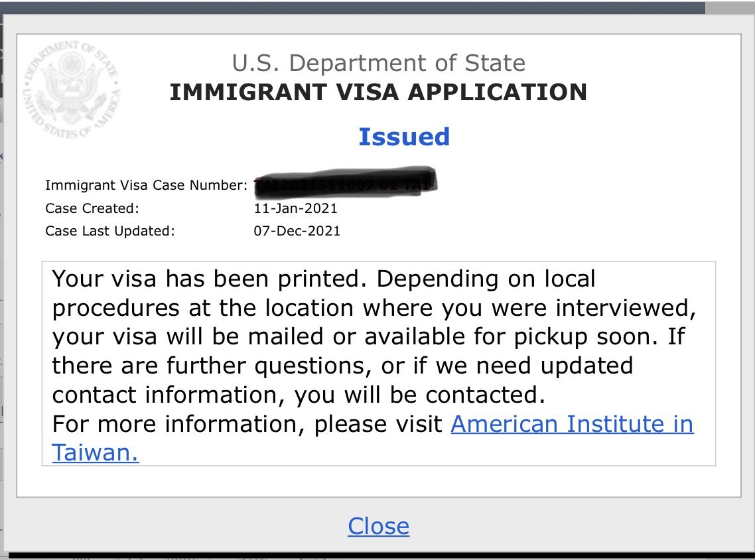Click the blacked-out case number

click(x=345, y=180)
